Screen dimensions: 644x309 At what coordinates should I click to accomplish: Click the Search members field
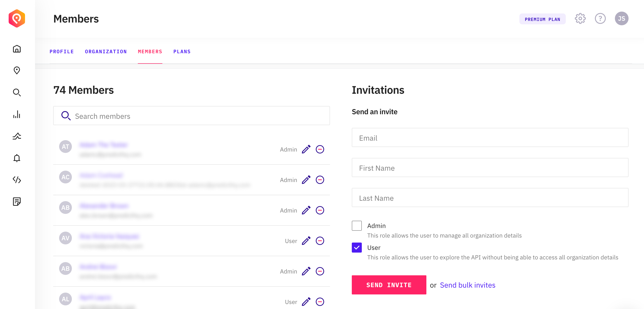[x=191, y=116]
